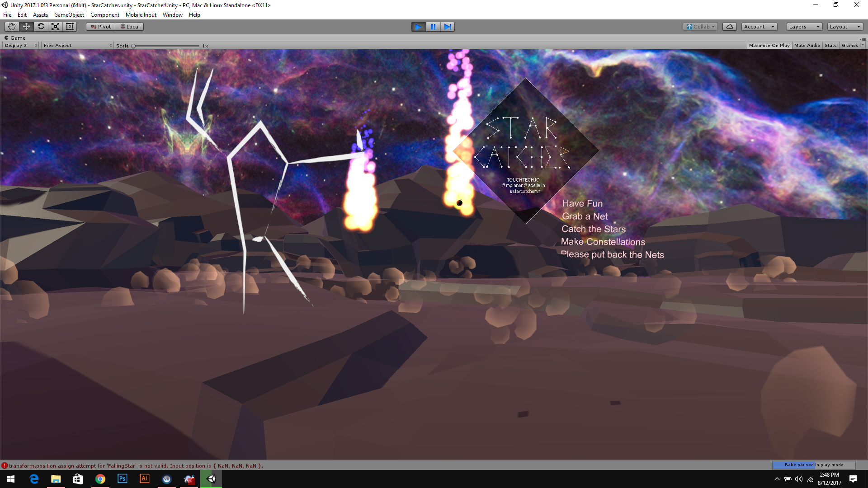
Task: Open network Wi-Fi settings
Action: (810, 479)
